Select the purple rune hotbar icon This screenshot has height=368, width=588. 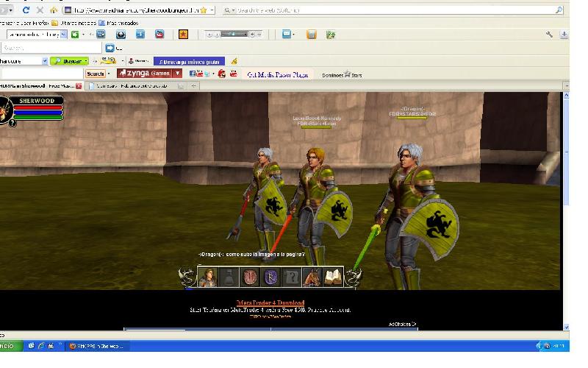[270, 277]
